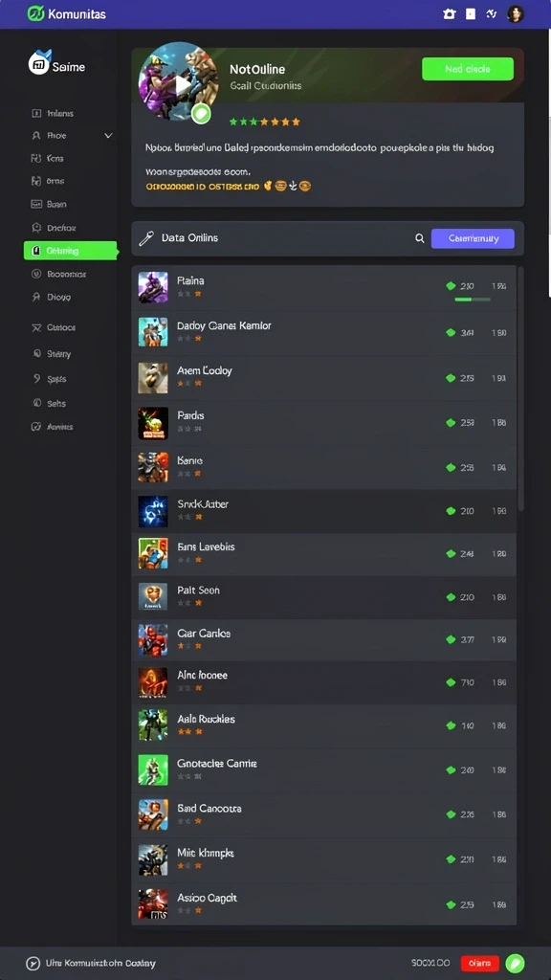Viewport: 551px width, 980px height.
Task: Click the Alnc fooee game icon
Action: 153,682
